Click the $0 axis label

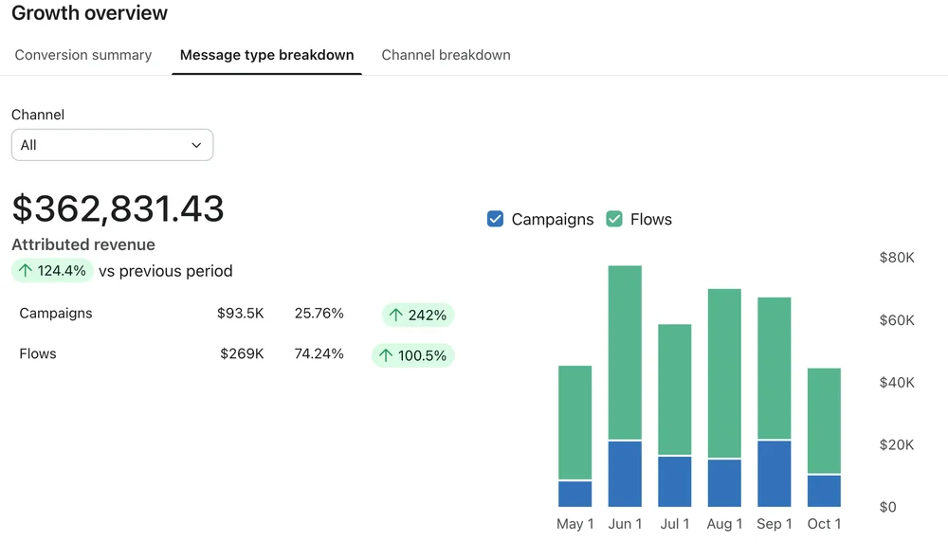tap(887, 507)
